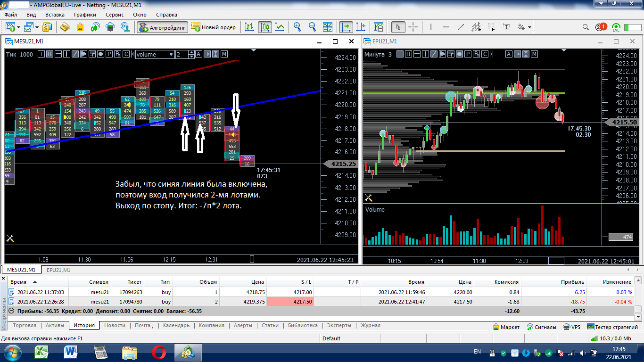Click the MESU21 chart time scroll marker
Image resolution: width=644 pixels, height=362 pixels.
tap(252, 259)
